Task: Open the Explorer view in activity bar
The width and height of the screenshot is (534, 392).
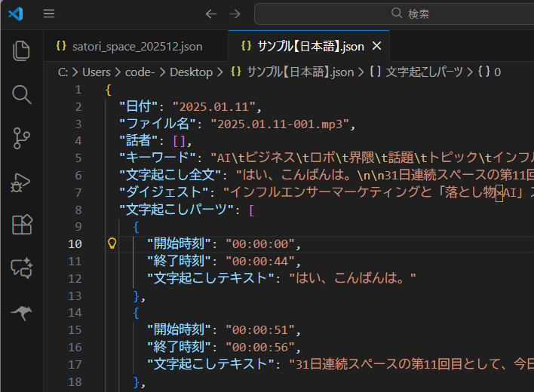Action: point(21,51)
